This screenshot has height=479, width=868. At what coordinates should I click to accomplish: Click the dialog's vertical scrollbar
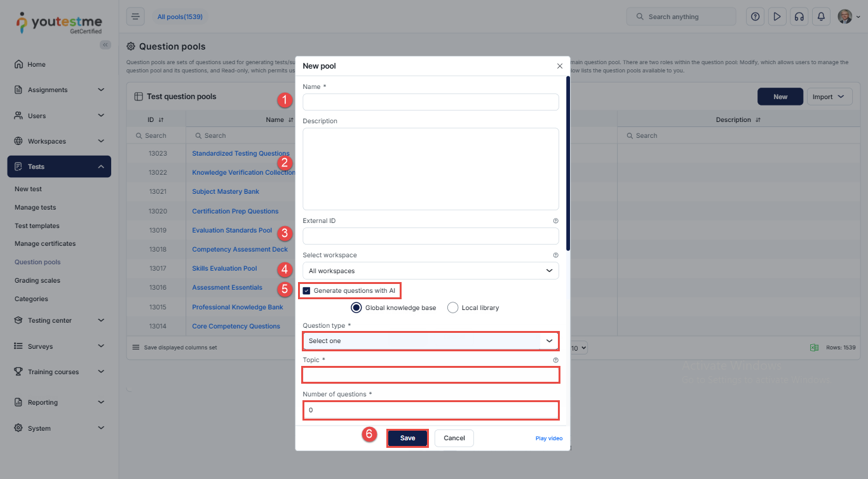click(567, 165)
